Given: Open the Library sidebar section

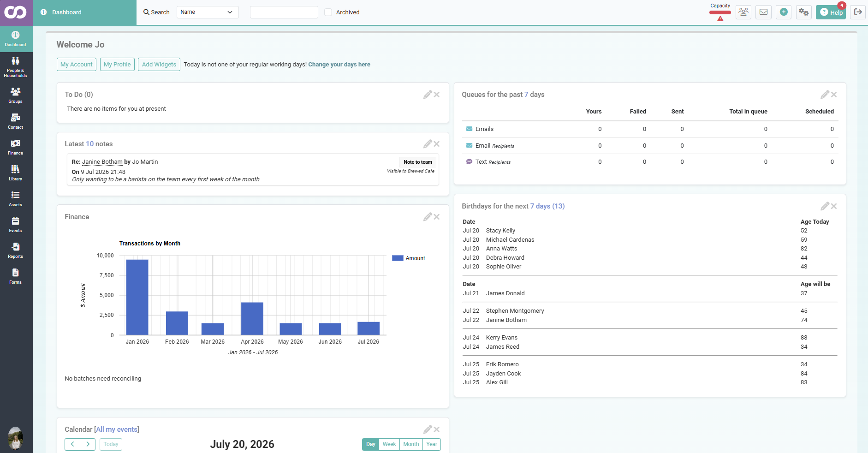Looking at the screenshot, I should tap(16, 173).
